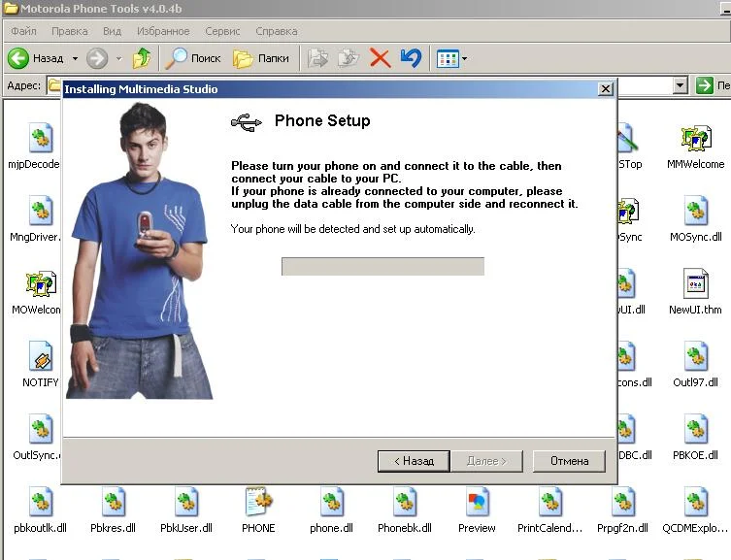This screenshot has height=560, width=731.
Task: Open the Views dropdown button
Action: [x=451, y=58]
